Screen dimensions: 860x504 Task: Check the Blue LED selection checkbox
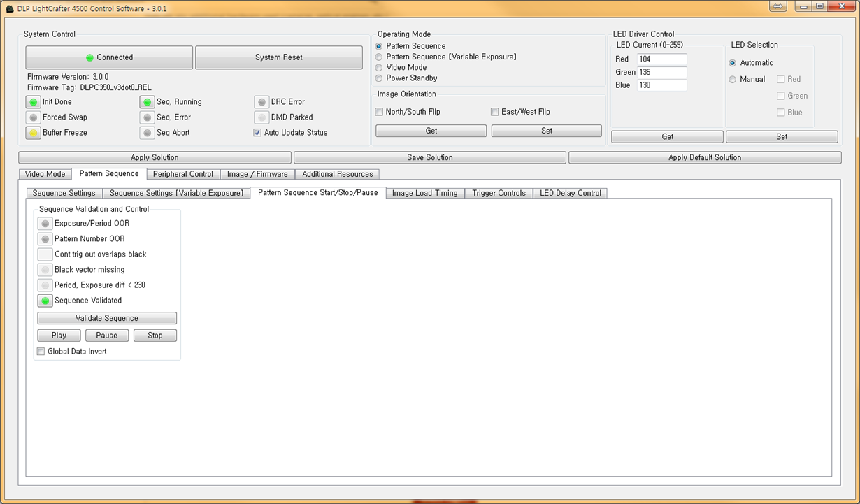[x=781, y=113]
